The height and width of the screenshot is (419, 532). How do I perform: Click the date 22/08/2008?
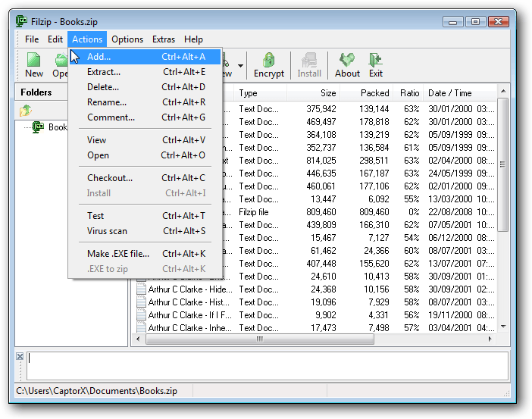coord(450,212)
